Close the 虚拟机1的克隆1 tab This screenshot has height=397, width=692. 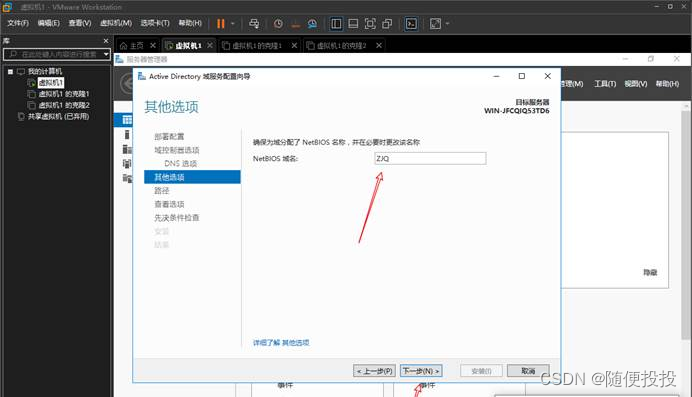tap(294, 45)
